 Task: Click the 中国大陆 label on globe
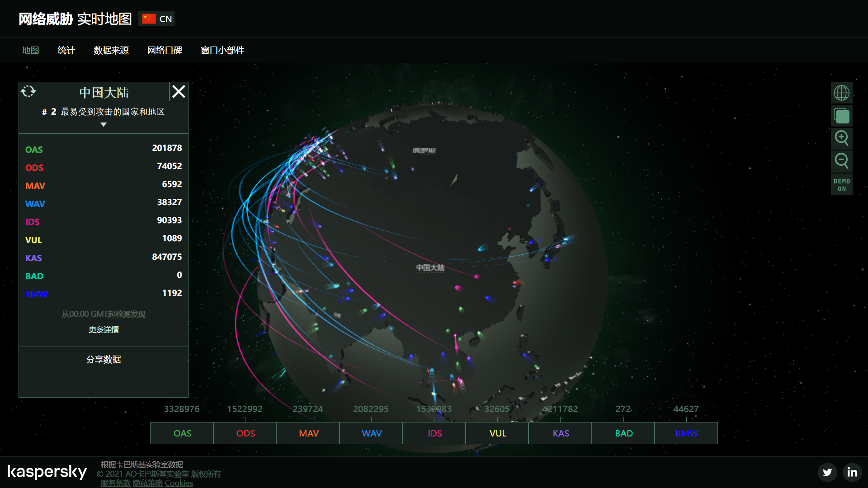pos(430,267)
